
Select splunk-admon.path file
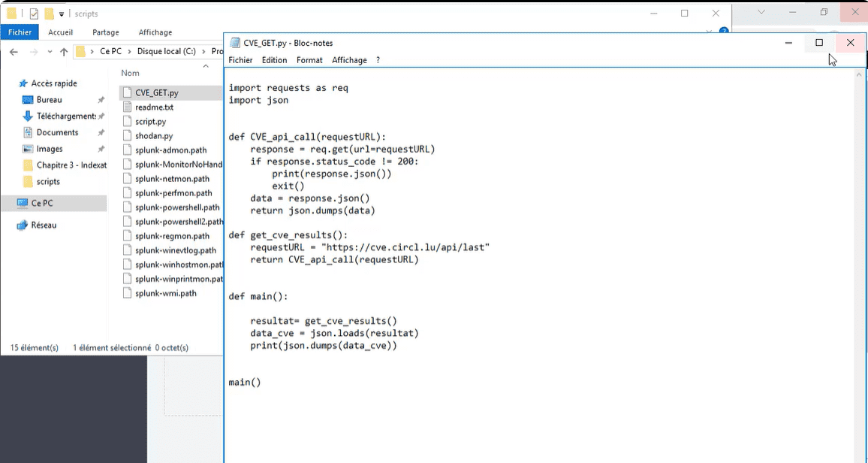click(170, 150)
